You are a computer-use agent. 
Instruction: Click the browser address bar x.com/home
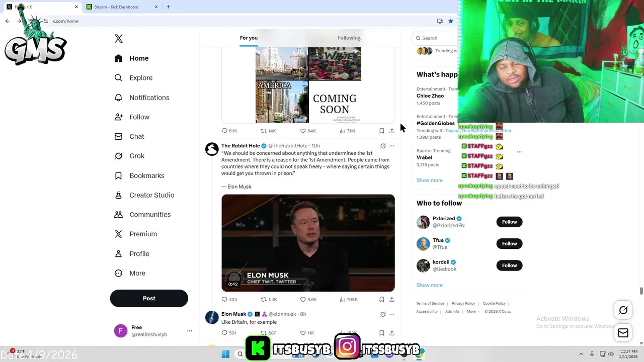click(x=65, y=21)
